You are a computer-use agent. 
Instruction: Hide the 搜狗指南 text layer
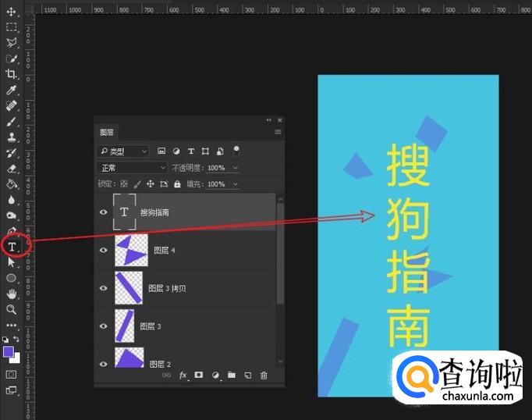104,212
